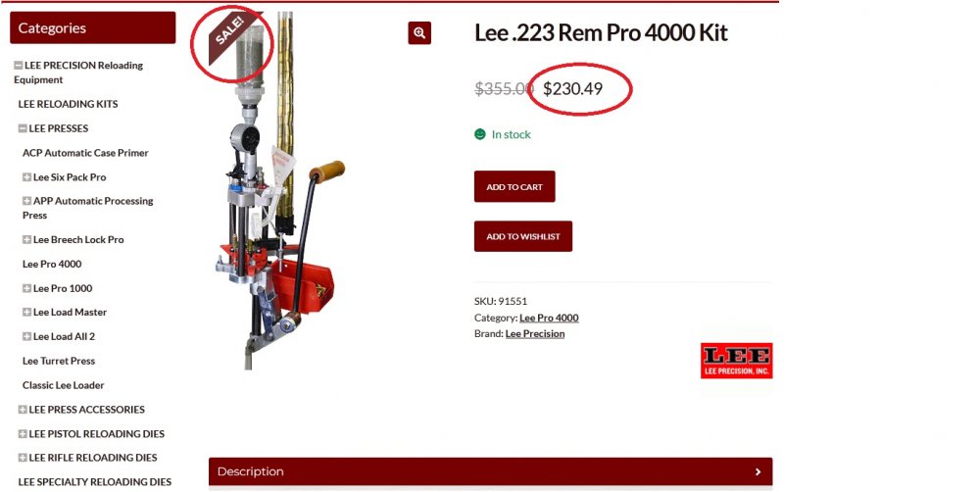The height and width of the screenshot is (492, 980).
Task: Click the Lee Precision brand logo
Action: tap(736, 360)
